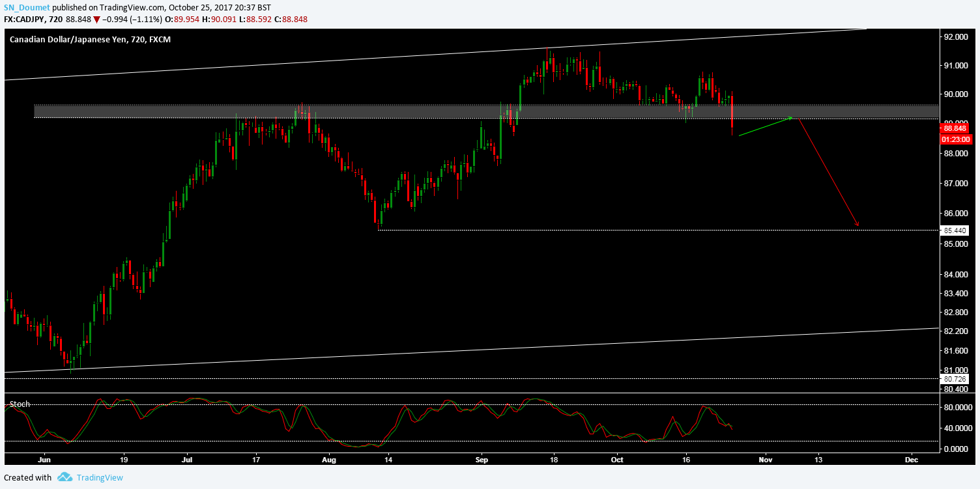Click the 81.600 price axis label

coord(955,351)
